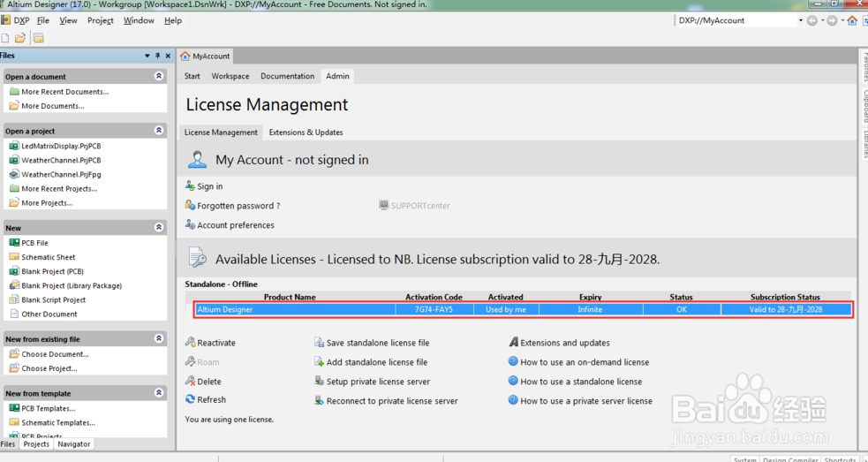The width and height of the screenshot is (868, 462).
Task: Click the Add standalone license file icon
Action: click(x=319, y=362)
